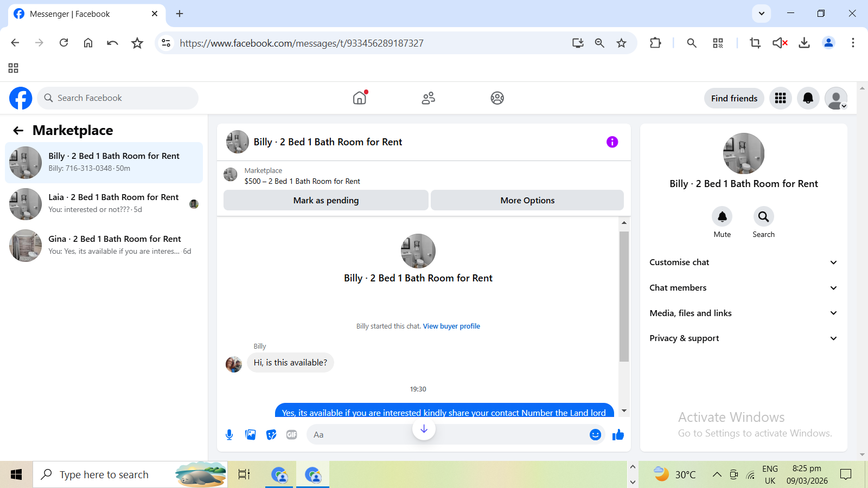Click the chat scrollbar down arrow
868x488 pixels.
pos(624,411)
